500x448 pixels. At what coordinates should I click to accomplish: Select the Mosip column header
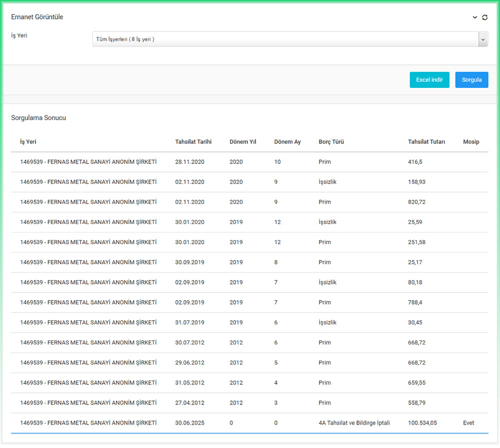point(471,142)
